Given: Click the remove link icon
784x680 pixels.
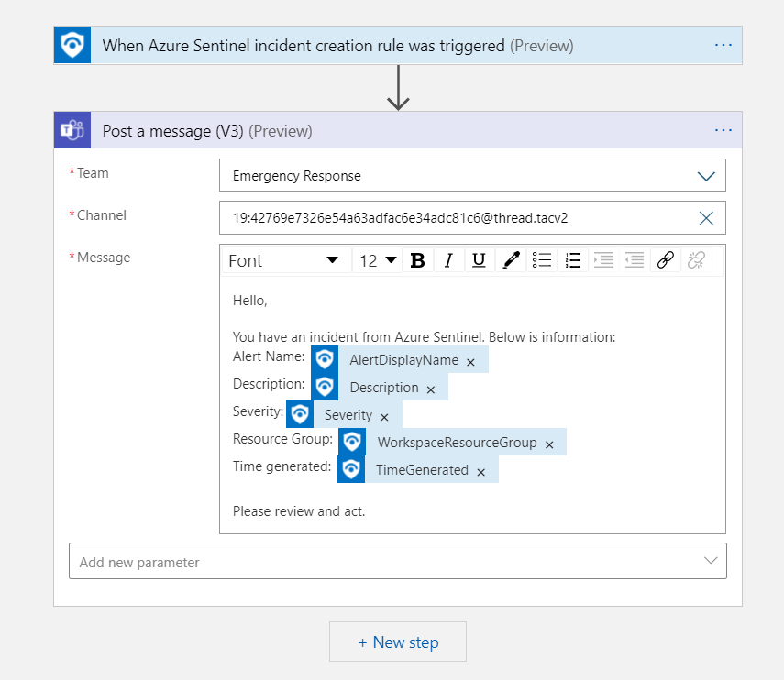Looking at the screenshot, I should (696, 261).
